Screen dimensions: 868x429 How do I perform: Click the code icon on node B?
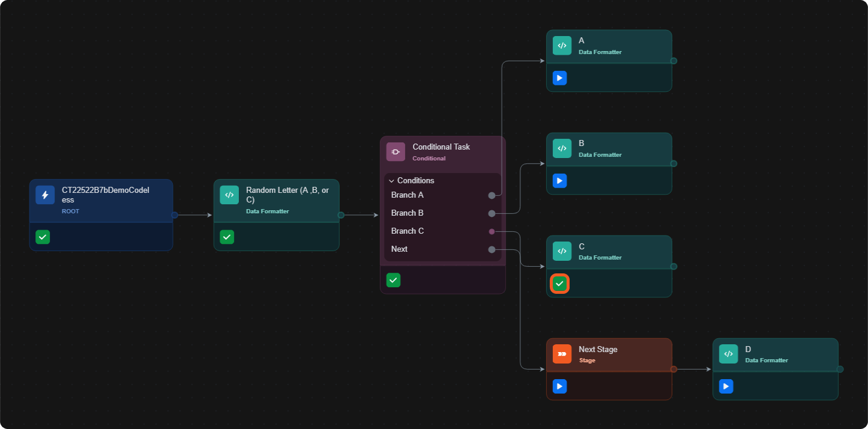(562, 148)
